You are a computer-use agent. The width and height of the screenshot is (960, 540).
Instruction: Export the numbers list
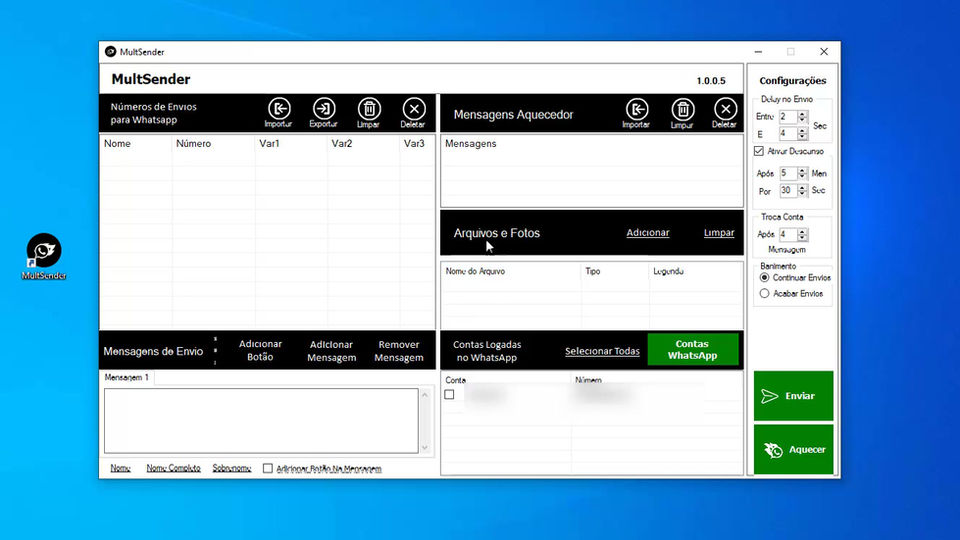(323, 113)
